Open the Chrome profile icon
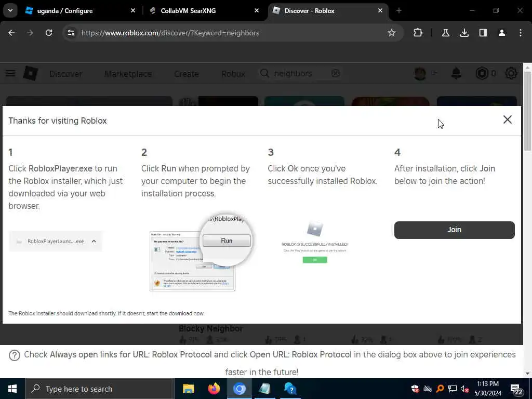 (501, 33)
